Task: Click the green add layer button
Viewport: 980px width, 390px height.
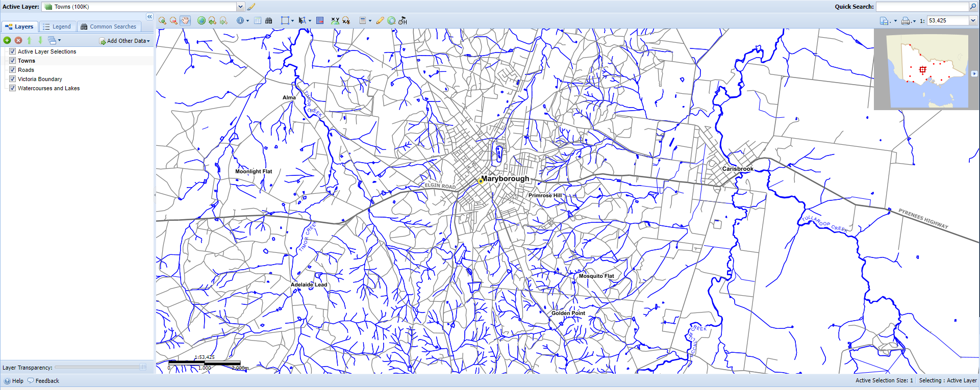Action: [7, 40]
